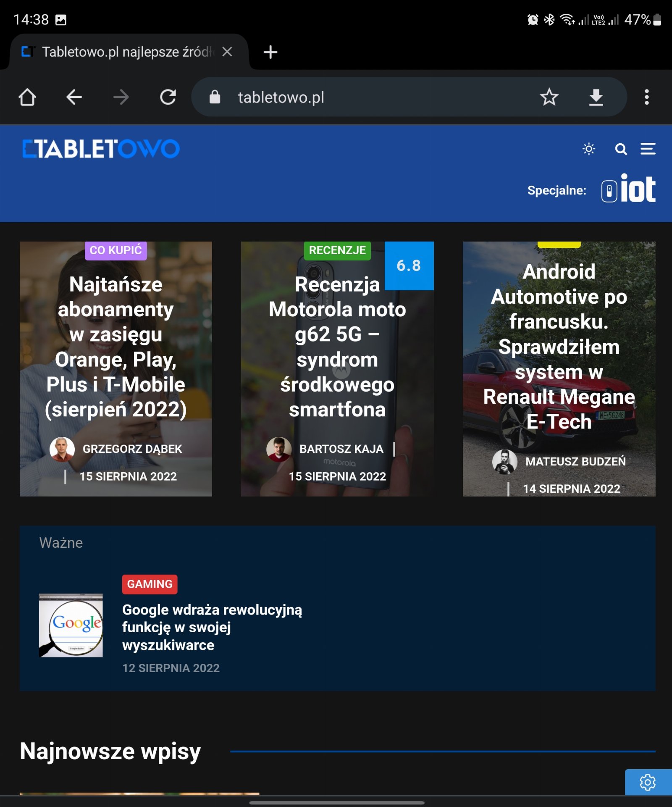Select the Tabletowo.pl browser tab

[129, 52]
